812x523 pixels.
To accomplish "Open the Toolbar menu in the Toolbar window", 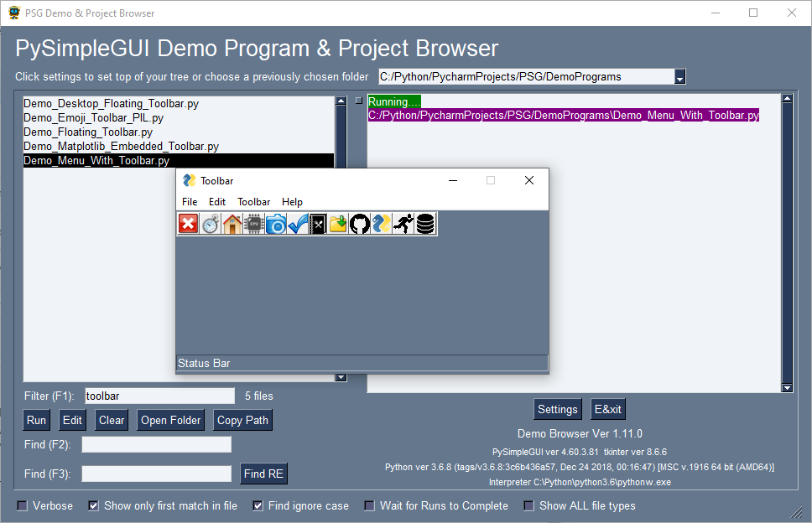I will click(253, 201).
